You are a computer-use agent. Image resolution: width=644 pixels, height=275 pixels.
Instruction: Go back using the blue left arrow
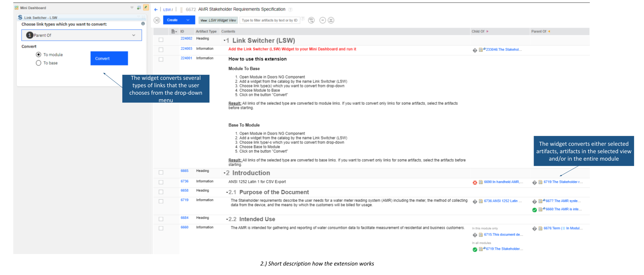156,10
